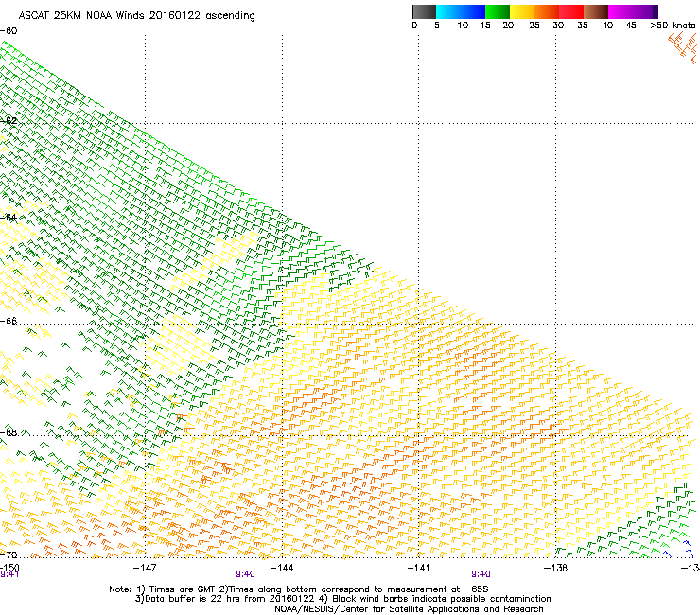Click the '25' label under the color bar
The image size is (700, 615).
tap(534, 26)
